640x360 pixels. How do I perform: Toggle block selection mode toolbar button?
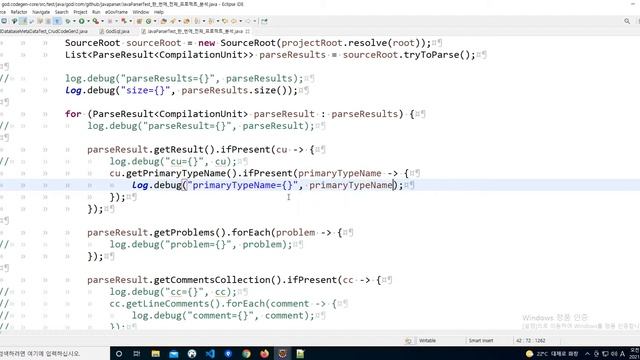(49, 21)
